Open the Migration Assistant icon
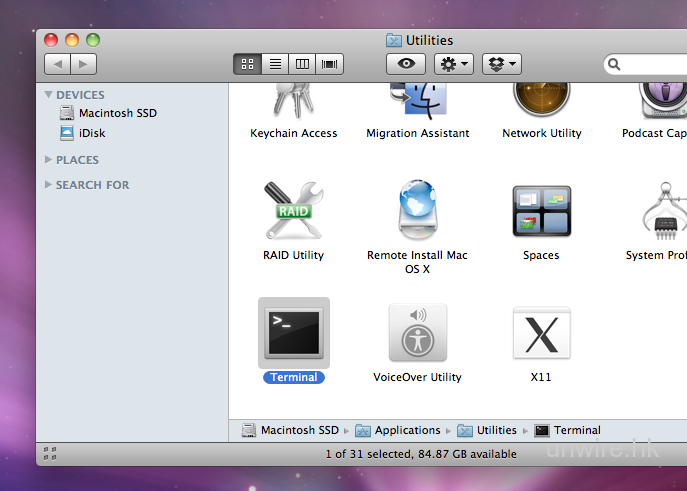The height and width of the screenshot is (491, 687). [x=417, y=100]
